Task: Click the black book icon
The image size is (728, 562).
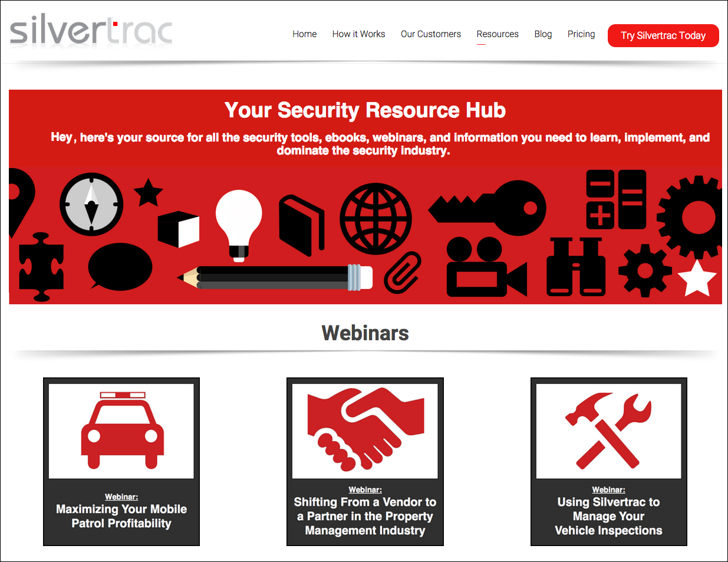Action: (x=301, y=225)
